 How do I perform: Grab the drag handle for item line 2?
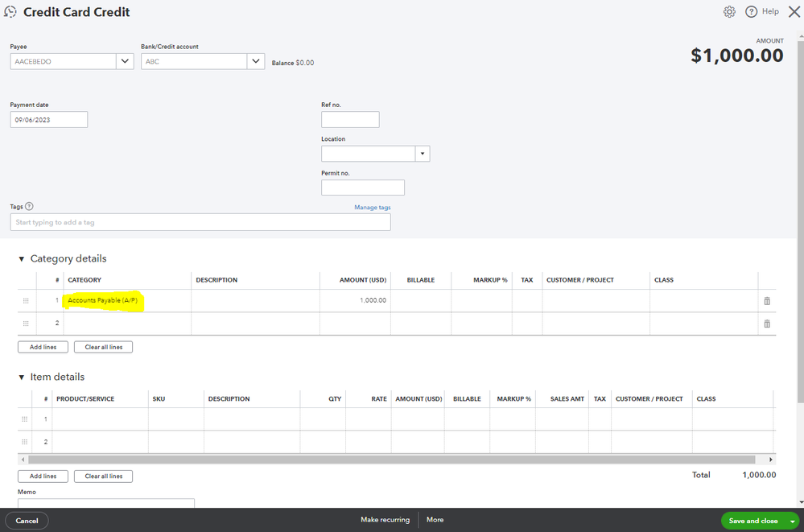point(25,442)
